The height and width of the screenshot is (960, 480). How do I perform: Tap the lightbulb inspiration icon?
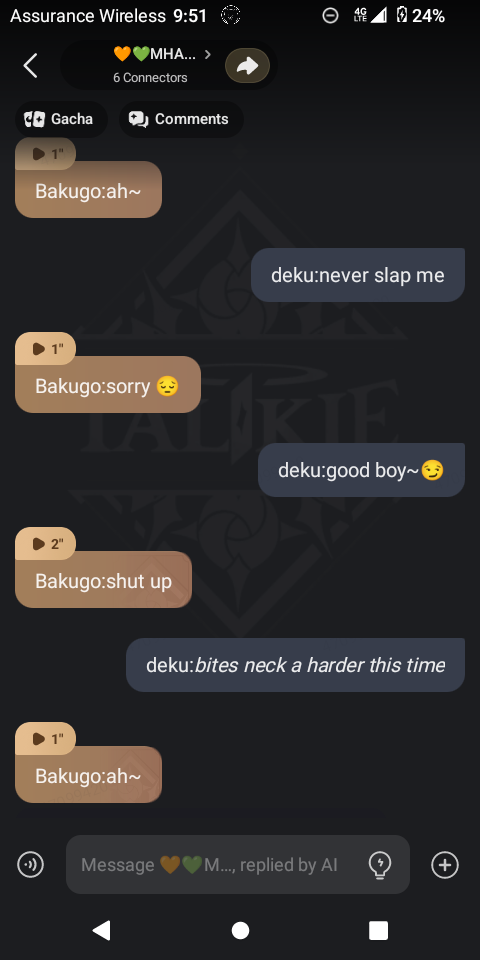[x=380, y=864]
